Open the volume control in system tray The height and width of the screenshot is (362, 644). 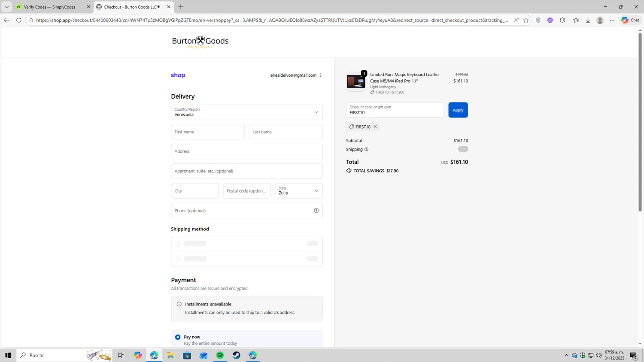click(598, 355)
